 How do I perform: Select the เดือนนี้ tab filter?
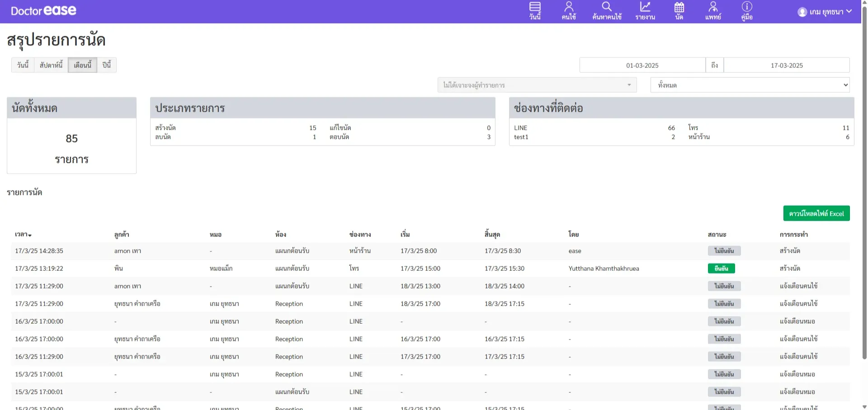click(82, 65)
